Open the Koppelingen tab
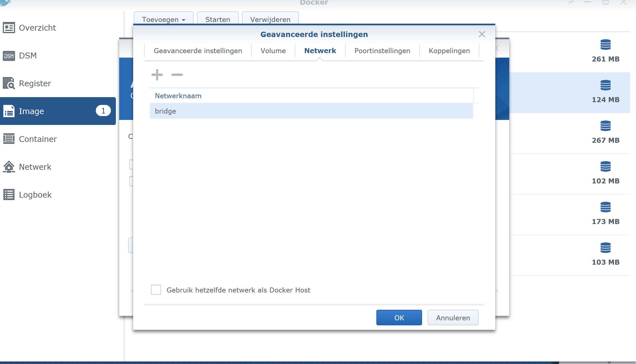636x364 pixels. point(449,51)
